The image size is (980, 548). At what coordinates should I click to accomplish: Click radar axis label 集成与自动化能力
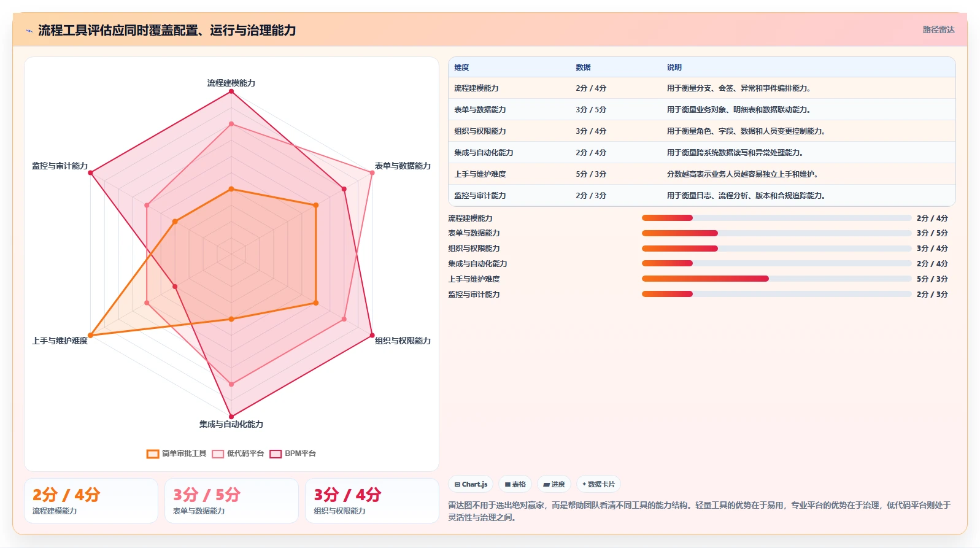(231, 424)
